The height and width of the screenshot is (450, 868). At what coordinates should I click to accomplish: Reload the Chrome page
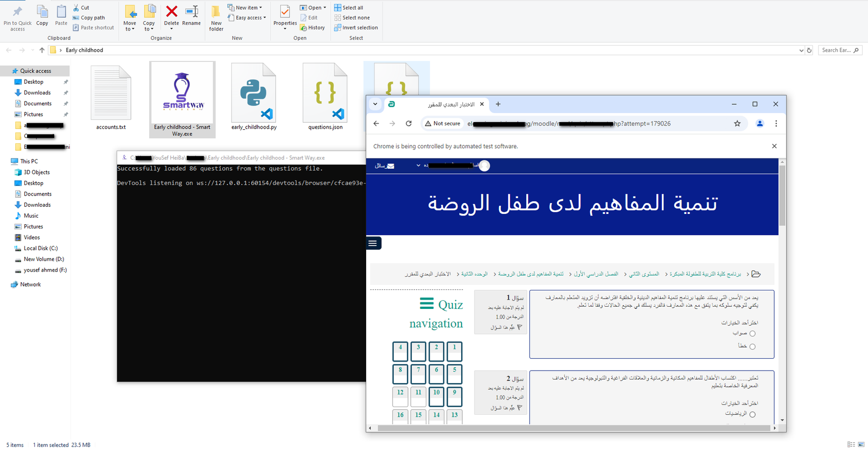pos(409,124)
